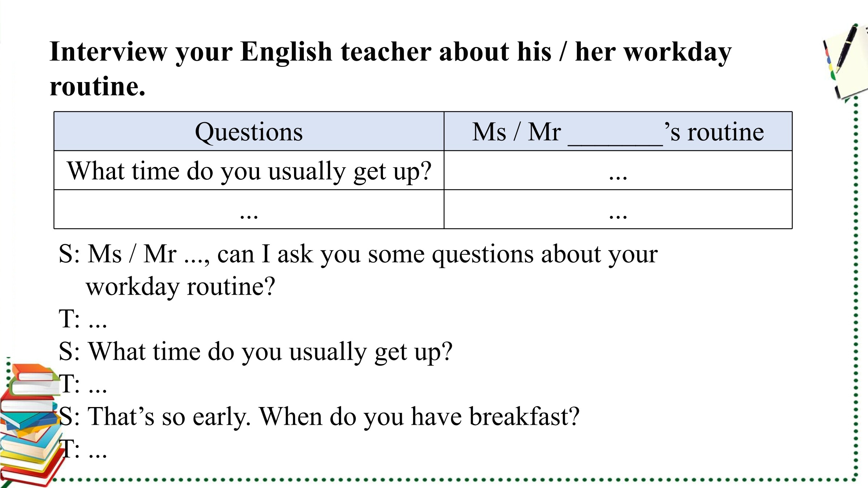868x488 pixels.
Task: Click the last 'T: ...' dialogue line
Action: click(x=84, y=449)
